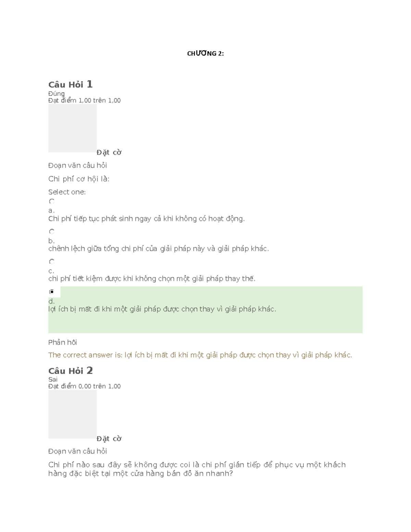Image resolution: width=411 pixels, height=532 pixels.
Task: Click the gray flag image under Câu Hỏi 1
Action: (72, 128)
